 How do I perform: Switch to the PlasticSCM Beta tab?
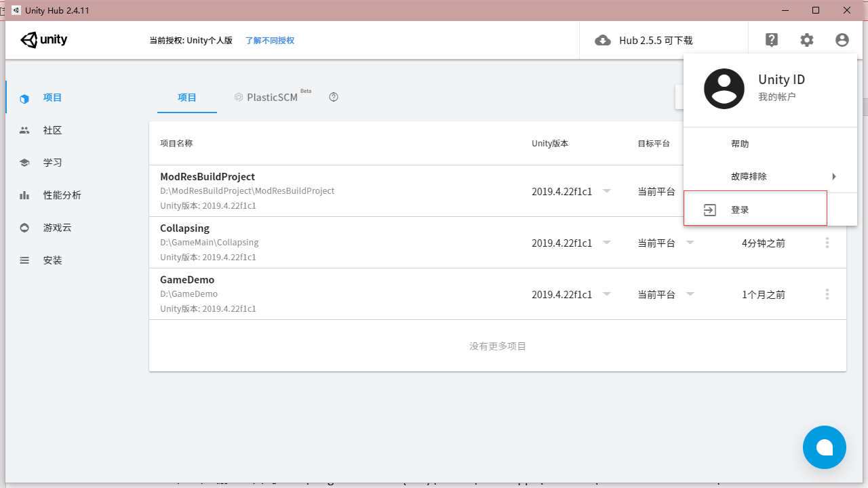tap(273, 97)
